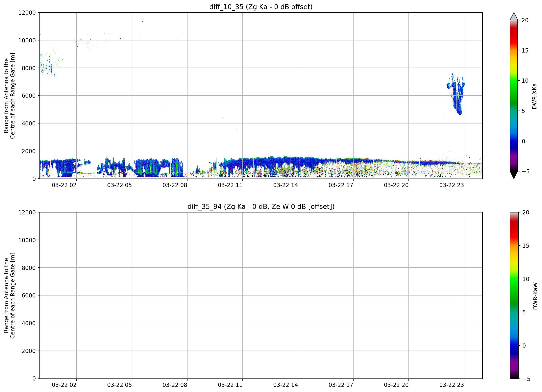Click y tick '8000' on the diff_35_94 plot
The width and height of the screenshot is (542, 392).
point(29,268)
